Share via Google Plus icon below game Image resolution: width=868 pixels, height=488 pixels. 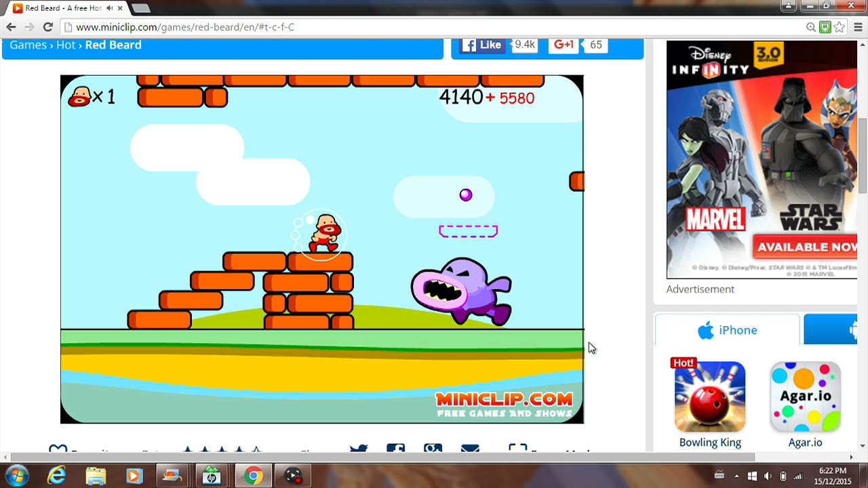pos(433,449)
